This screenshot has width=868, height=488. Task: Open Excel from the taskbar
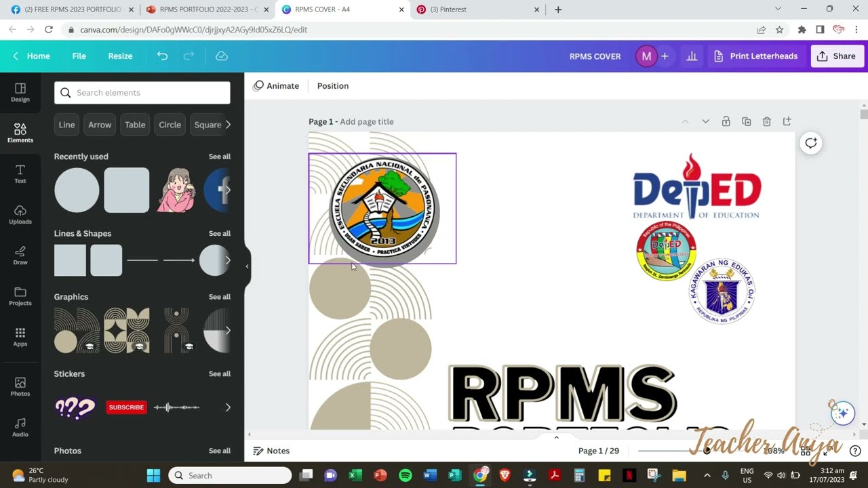[355, 475]
